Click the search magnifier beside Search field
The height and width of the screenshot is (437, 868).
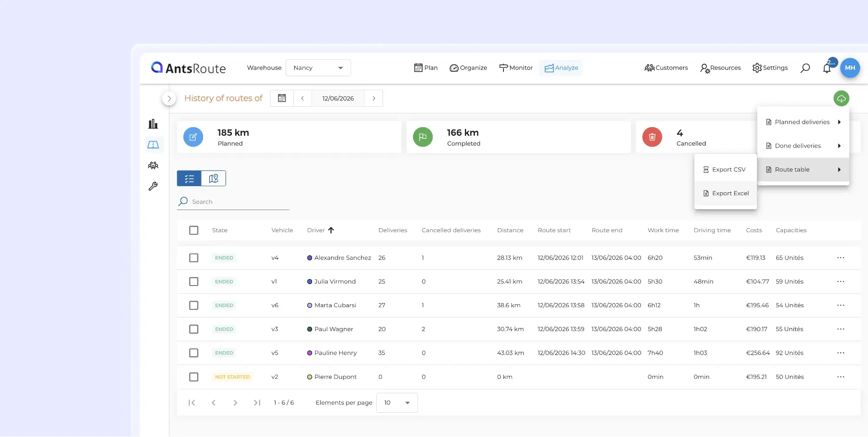[183, 201]
